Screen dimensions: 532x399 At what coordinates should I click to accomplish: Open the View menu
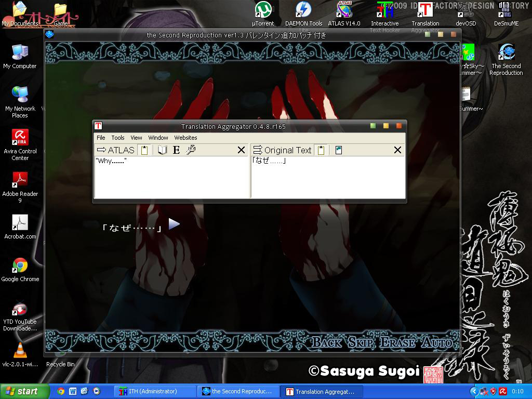[136, 138]
